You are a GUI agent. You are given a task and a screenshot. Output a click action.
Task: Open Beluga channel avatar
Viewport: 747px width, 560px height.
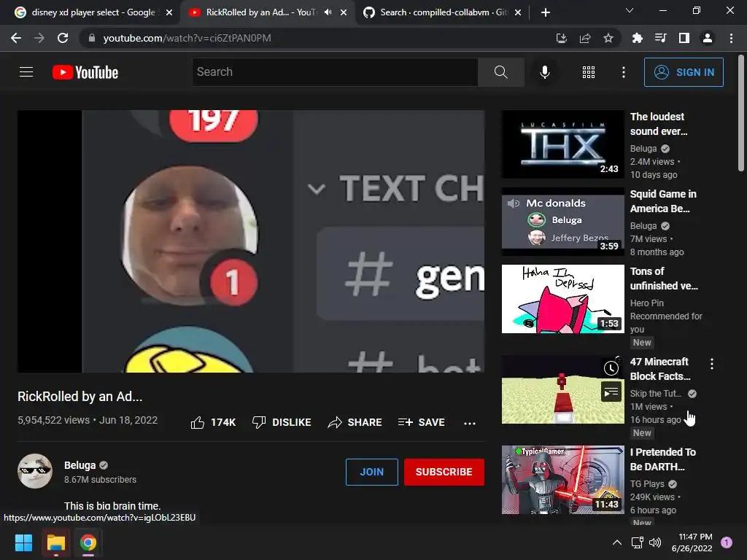click(35, 471)
